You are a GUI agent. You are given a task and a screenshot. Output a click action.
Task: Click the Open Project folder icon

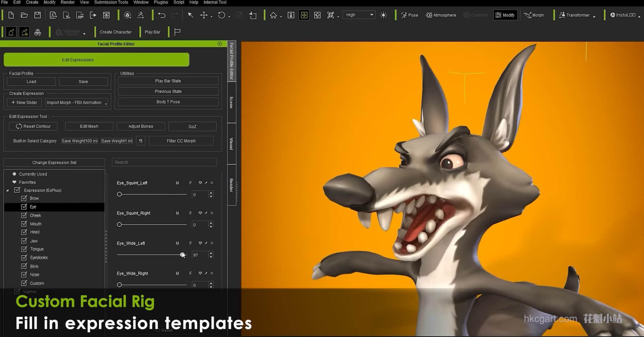click(x=24, y=15)
